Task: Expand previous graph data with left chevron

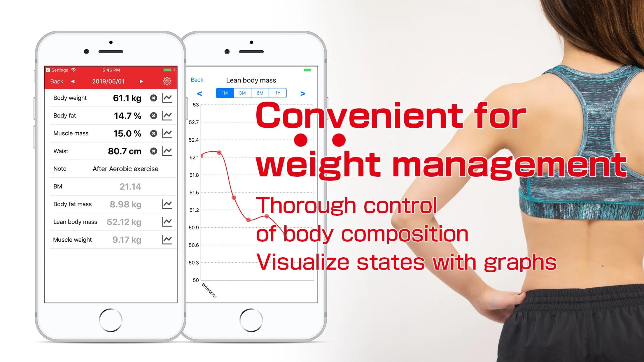Action: [199, 93]
